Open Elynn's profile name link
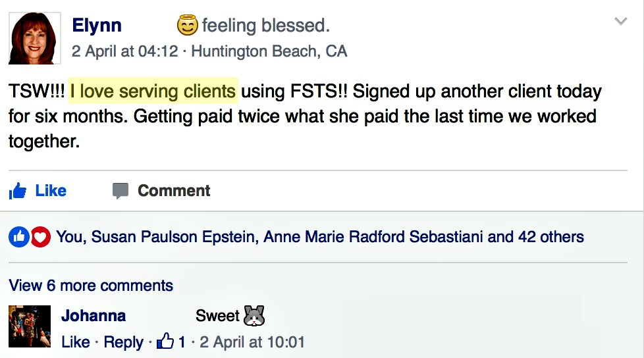 point(97,26)
